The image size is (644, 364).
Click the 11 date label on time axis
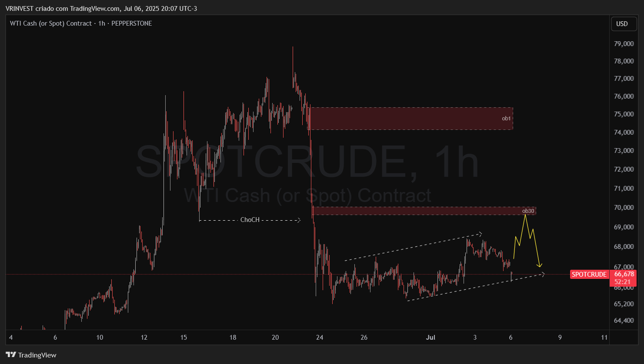(604, 338)
